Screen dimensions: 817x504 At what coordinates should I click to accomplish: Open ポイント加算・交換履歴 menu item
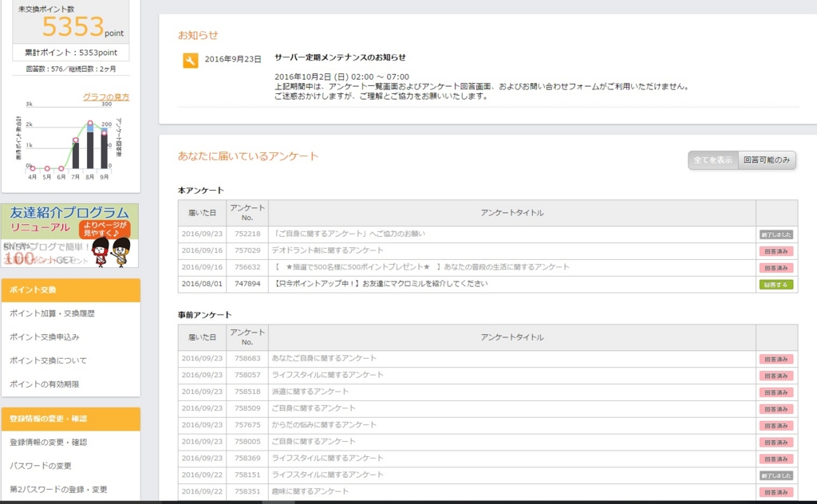(x=52, y=313)
